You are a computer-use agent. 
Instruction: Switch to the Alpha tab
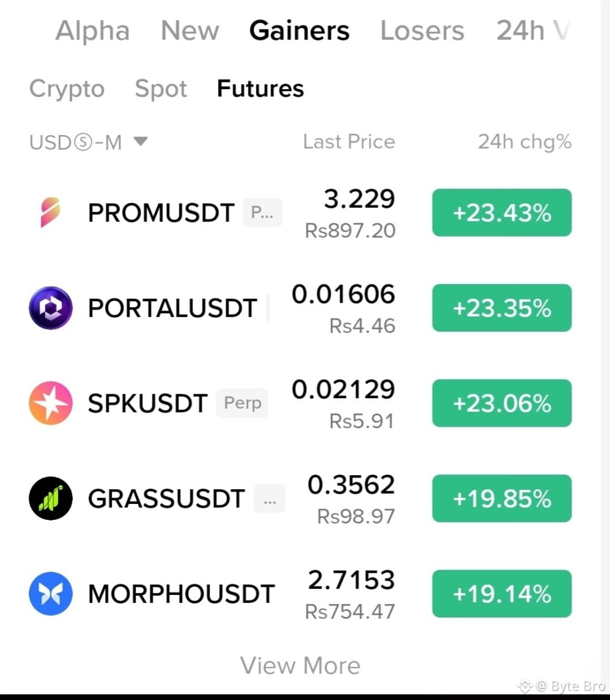[x=93, y=31]
